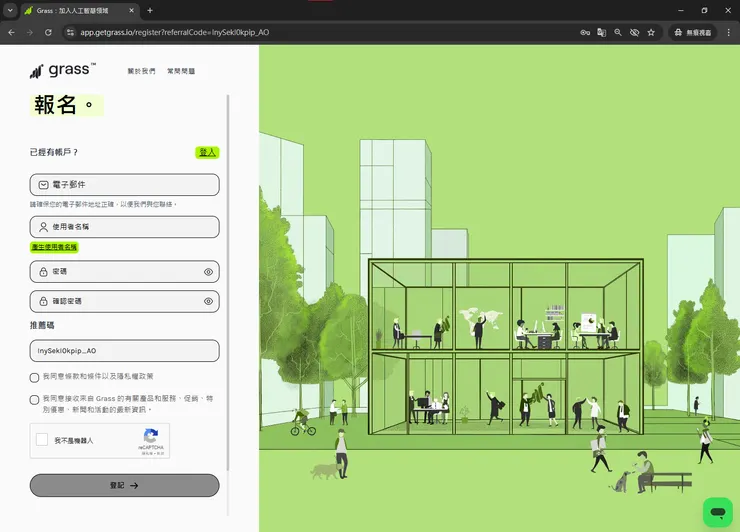Go back using browser back arrow

coord(11,33)
